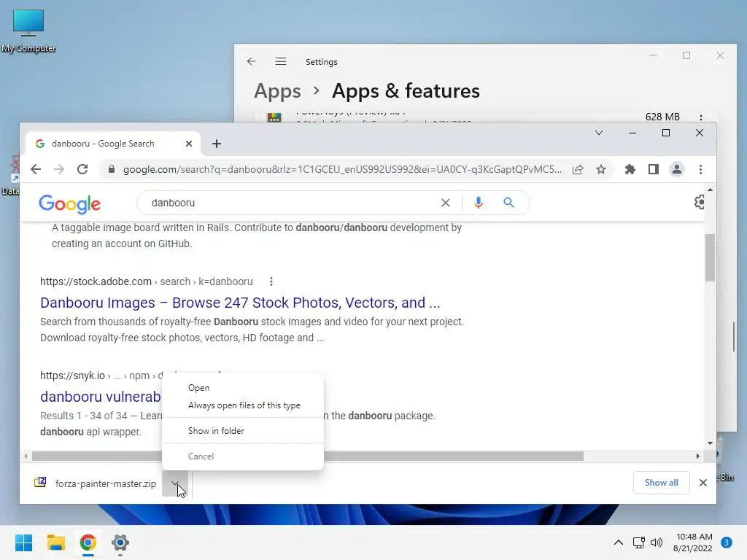The height and width of the screenshot is (560, 747).
Task: Click forza-painter-master.zip file icon
Action: (41, 483)
